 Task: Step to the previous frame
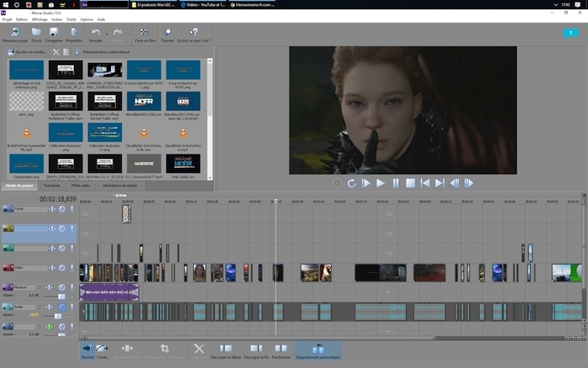[454, 183]
